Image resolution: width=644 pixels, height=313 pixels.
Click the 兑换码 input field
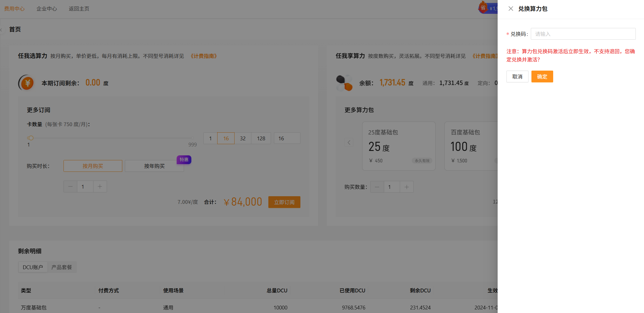(x=583, y=34)
